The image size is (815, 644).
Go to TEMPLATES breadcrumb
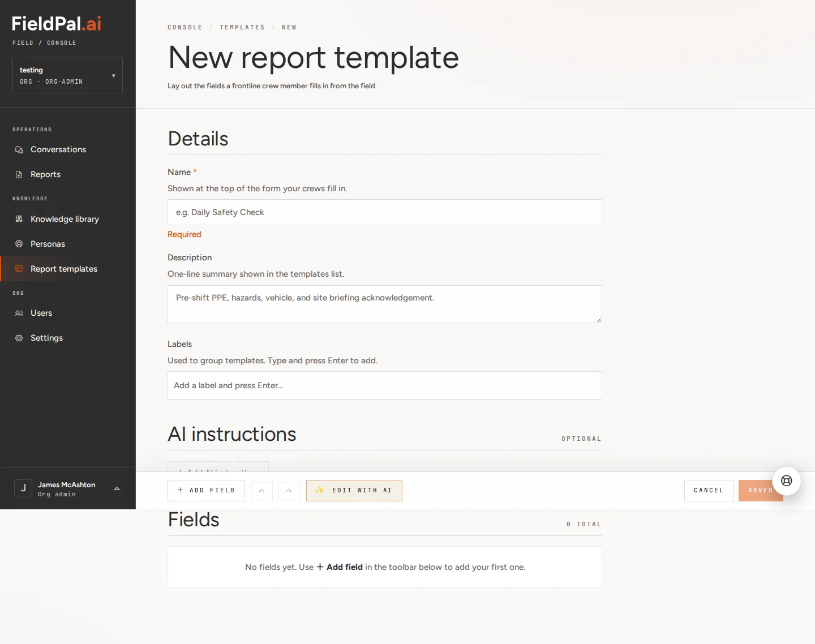242,27
